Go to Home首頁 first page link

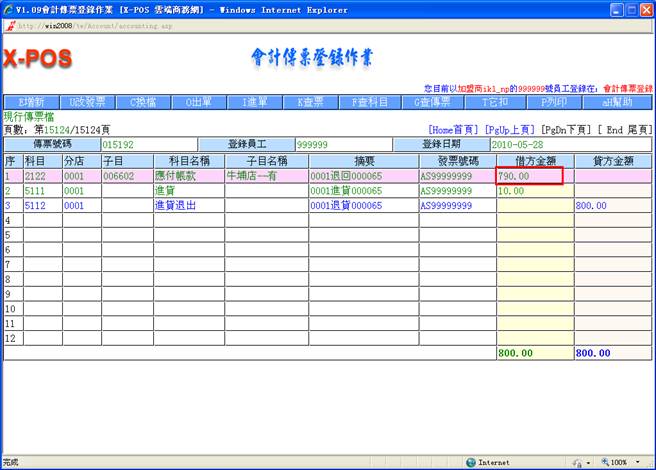click(x=453, y=130)
